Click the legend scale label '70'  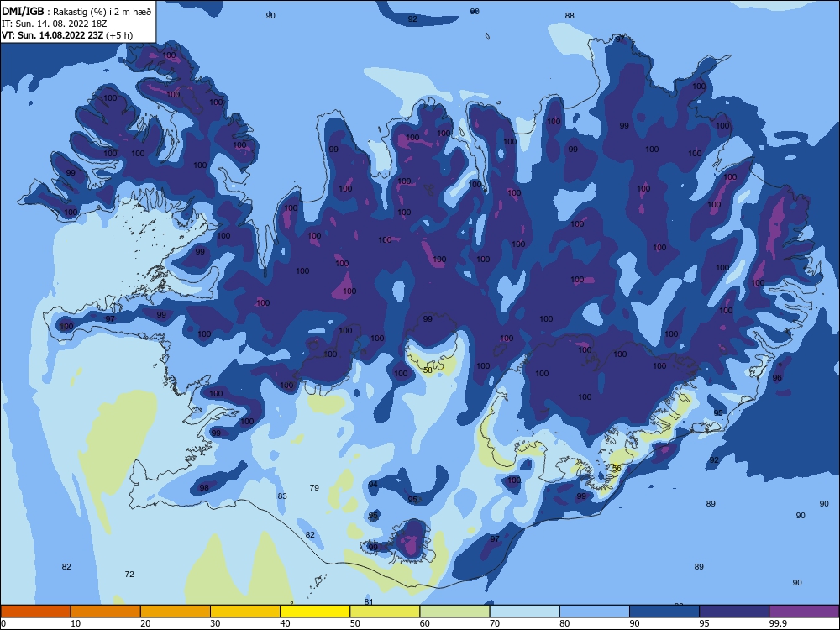click(495, 623)
